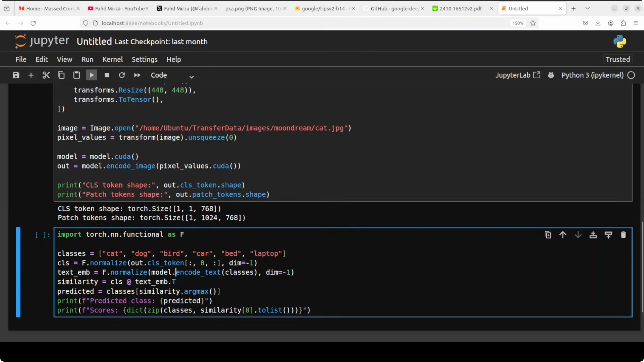
Task: Save the notebook with the floppy disk icon
Action: (16, 75)
